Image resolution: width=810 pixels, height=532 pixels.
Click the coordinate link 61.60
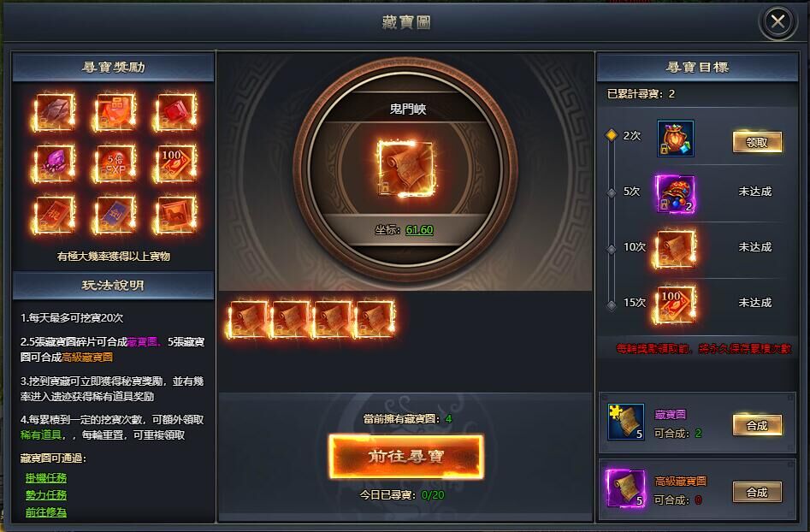tap(419, 230)
